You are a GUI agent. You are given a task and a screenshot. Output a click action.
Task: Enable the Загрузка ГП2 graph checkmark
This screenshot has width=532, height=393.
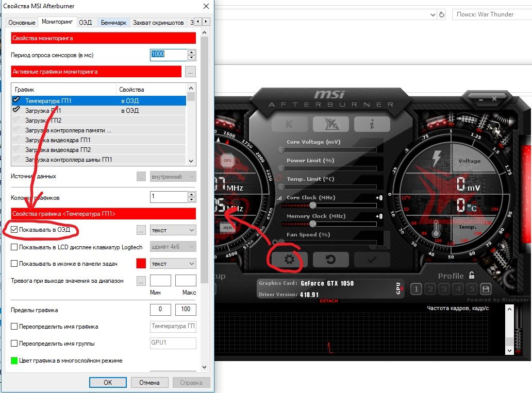[16, 119]
